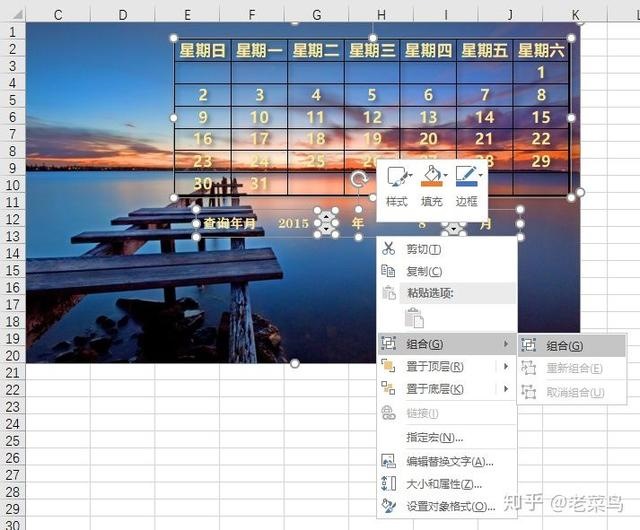
Task: Expand the 组合 submenu arrow
Action: (x=506, y=344)
